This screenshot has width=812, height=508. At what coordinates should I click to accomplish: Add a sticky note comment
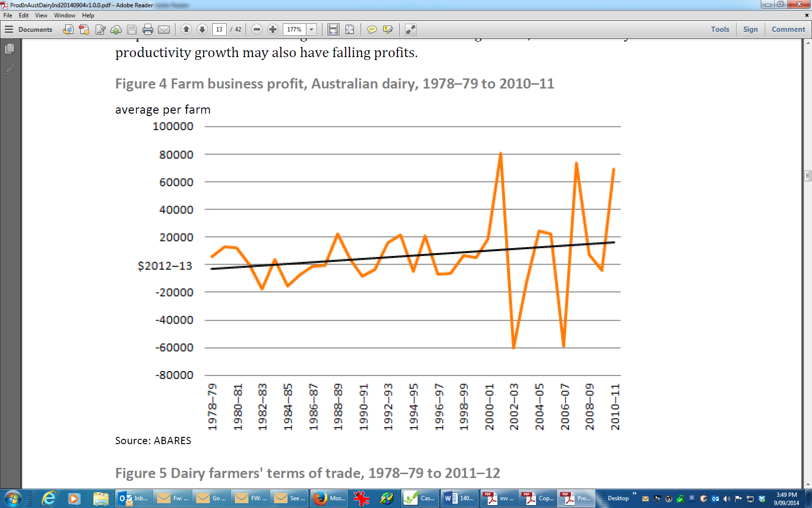click(x=372, y=30)
